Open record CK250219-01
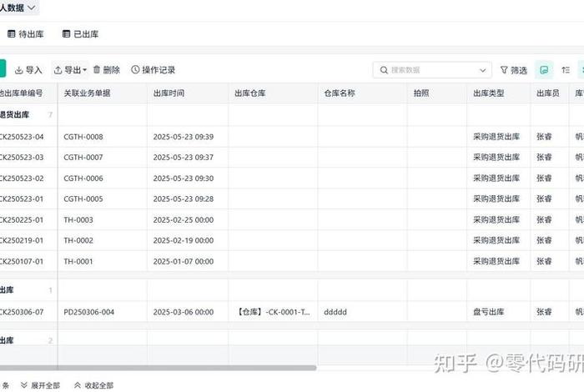Viewport: 584px width, 392px height. [22, 240]
